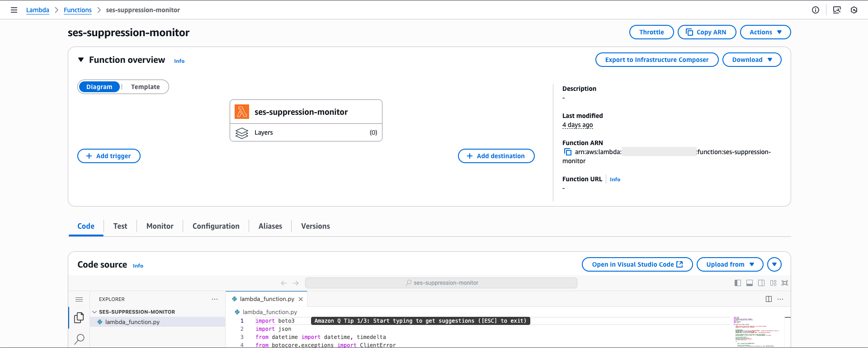Click the Throttle button
Image resolution: width=868 pixels, height=348 pixels.
[651, 32]
